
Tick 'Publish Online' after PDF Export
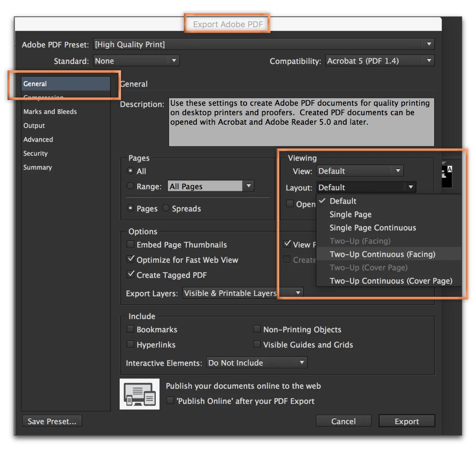click(170, 401)
